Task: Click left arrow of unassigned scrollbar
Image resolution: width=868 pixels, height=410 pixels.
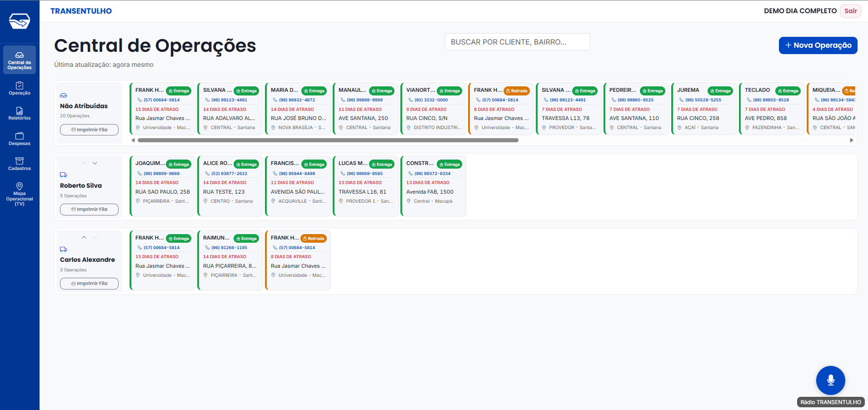Action: point(133,140)
